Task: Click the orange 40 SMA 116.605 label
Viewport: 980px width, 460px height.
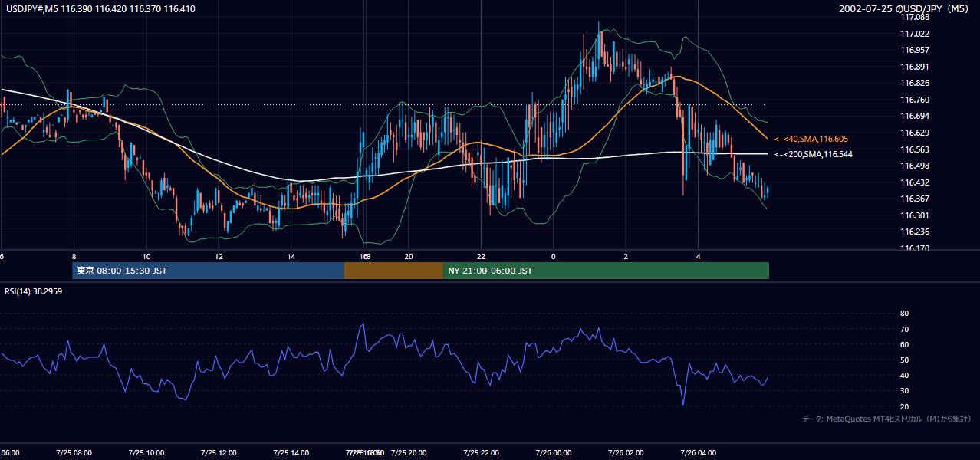Action: click(x=811, y=139)
